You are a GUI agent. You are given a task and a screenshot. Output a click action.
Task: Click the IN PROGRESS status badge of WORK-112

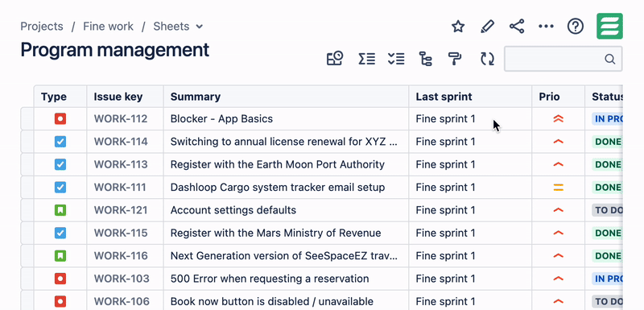(607, 119)
